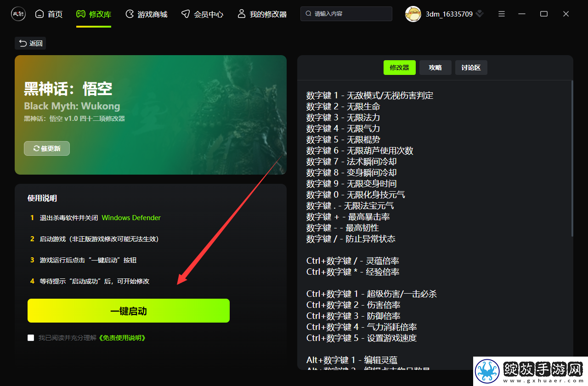Image resolution: width=588 pixels, height=386 pixels.
Task: Click the 最高韧性 line
Action: tap(343, 228)
